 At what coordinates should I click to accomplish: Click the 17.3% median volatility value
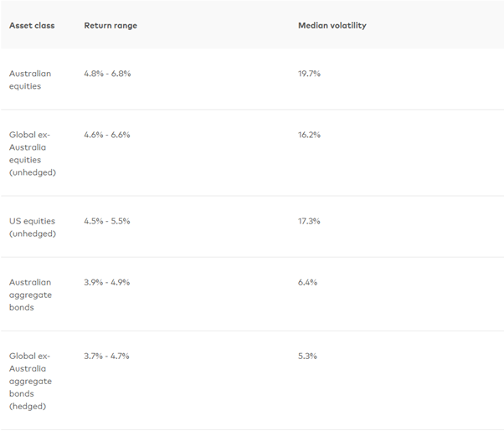coord(309,221)
